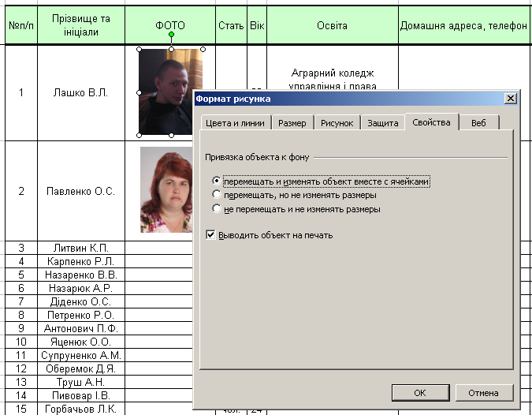Click the left-middle resize handle of selected photo

tap(139, 92)
